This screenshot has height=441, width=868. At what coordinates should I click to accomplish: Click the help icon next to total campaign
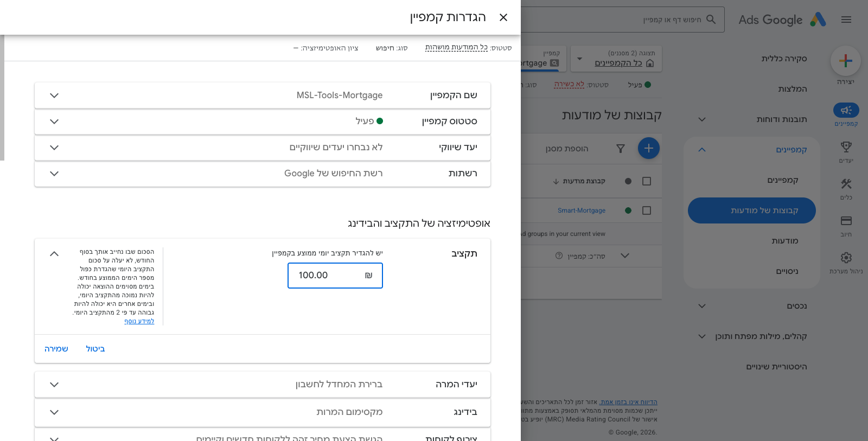[x=559, y=255]
